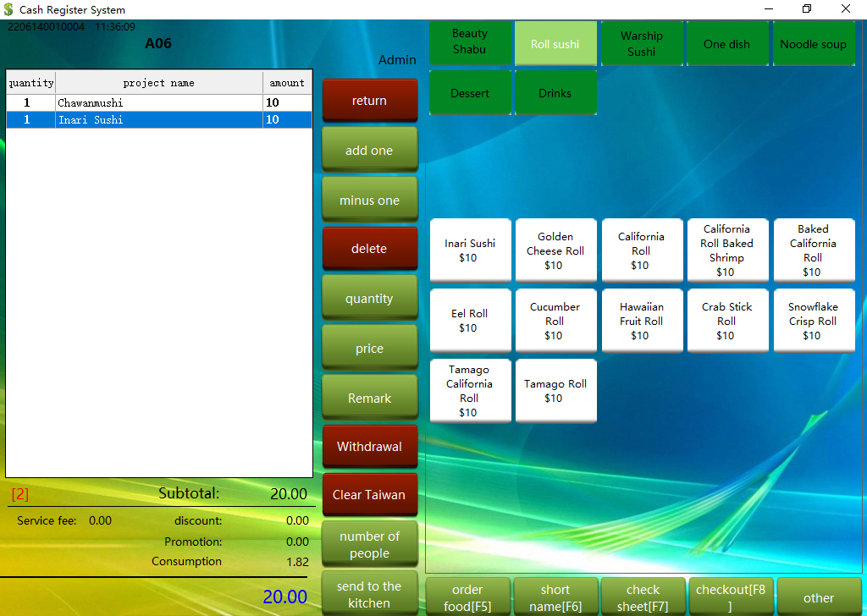Add Golden Cheese Roll to order
Screen dimensions: 867x616
(x=555, y=250)
